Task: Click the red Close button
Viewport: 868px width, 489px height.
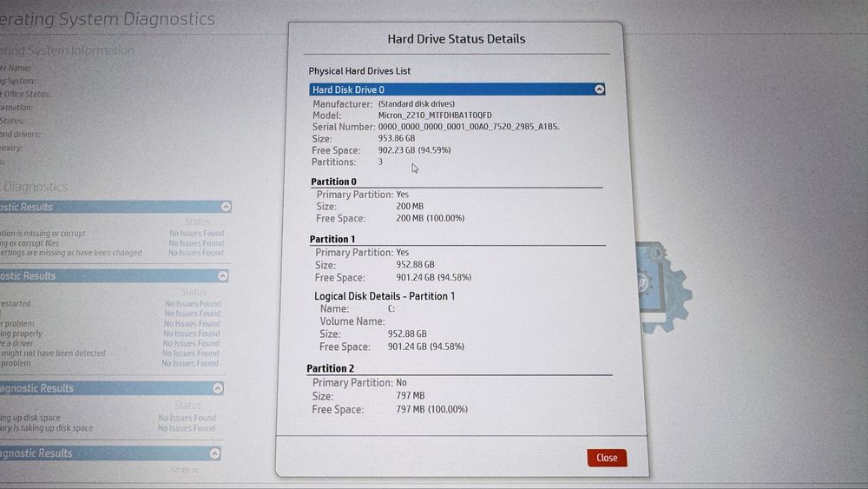Action: click(x=607, y=458)
